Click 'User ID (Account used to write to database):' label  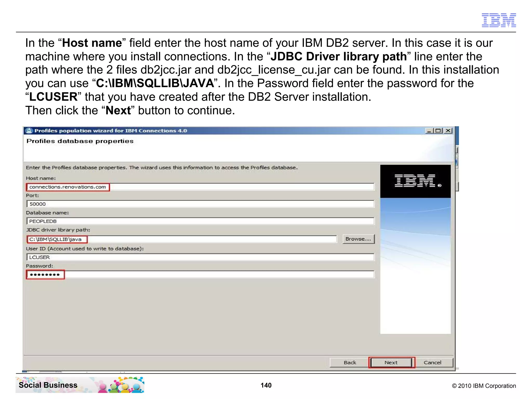point(85,249)
